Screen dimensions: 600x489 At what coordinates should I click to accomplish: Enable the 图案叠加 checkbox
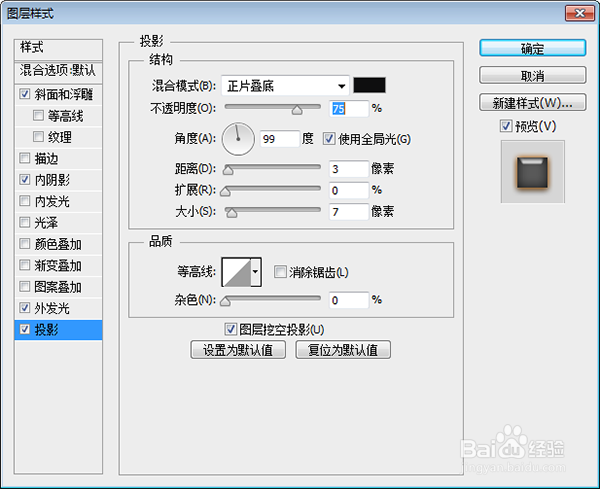pos(25,286)
